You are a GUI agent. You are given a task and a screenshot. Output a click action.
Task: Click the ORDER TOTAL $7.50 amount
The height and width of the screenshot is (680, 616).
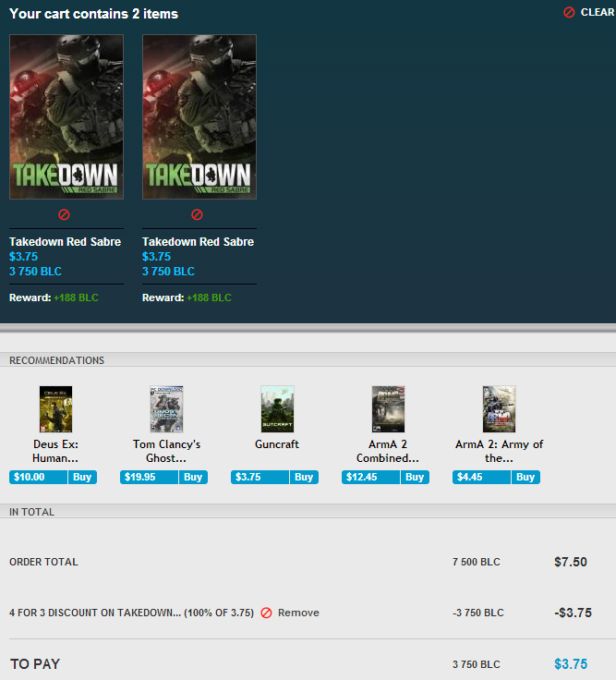click(x=571, y=562)
